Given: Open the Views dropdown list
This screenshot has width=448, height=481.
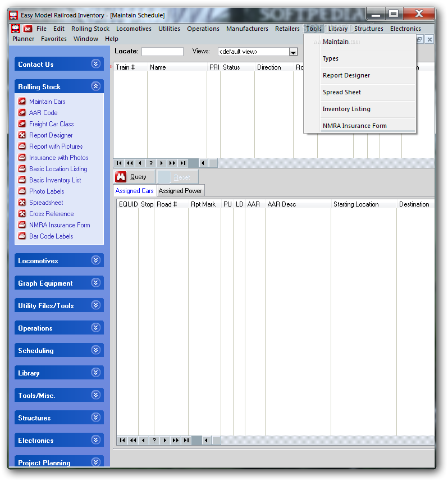Looking at the screenshot, I should coord(294,52).
